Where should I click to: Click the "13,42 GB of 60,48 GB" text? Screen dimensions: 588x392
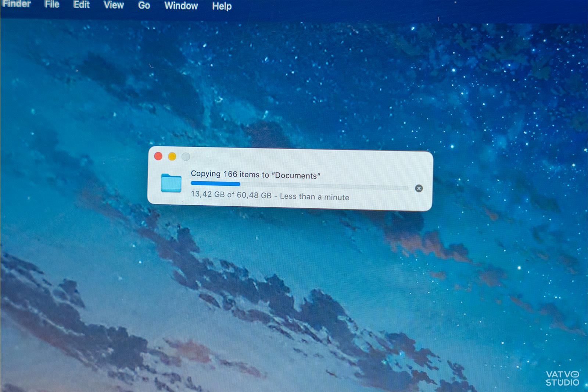[231, 194]
